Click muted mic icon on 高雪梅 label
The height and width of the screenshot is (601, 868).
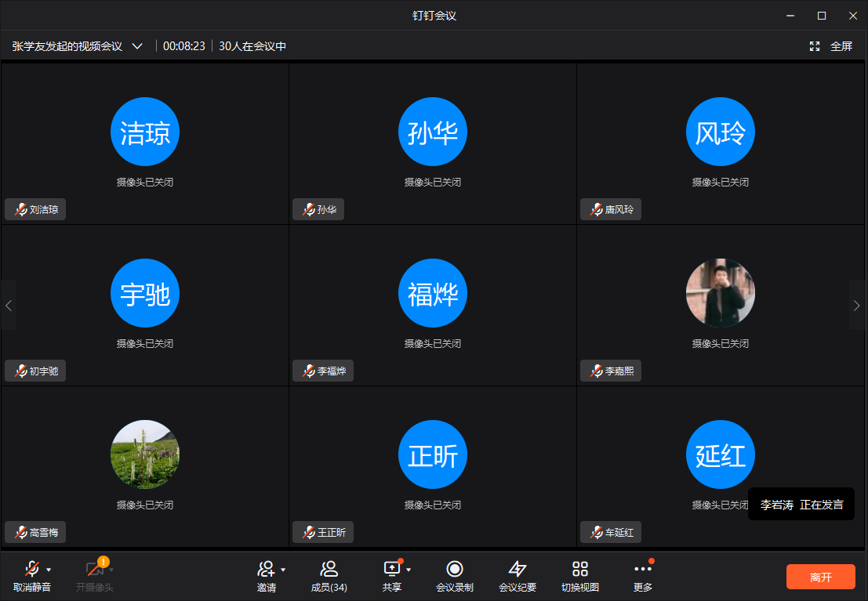click(x=21, y=532)
